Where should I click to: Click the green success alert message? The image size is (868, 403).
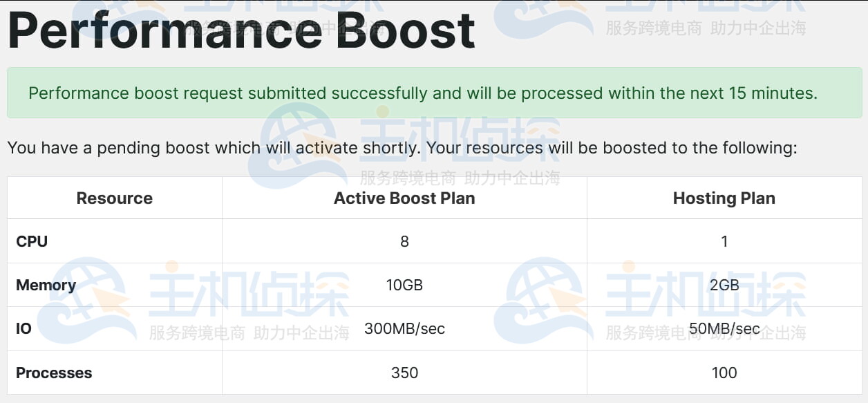click(x=422, y=93)
